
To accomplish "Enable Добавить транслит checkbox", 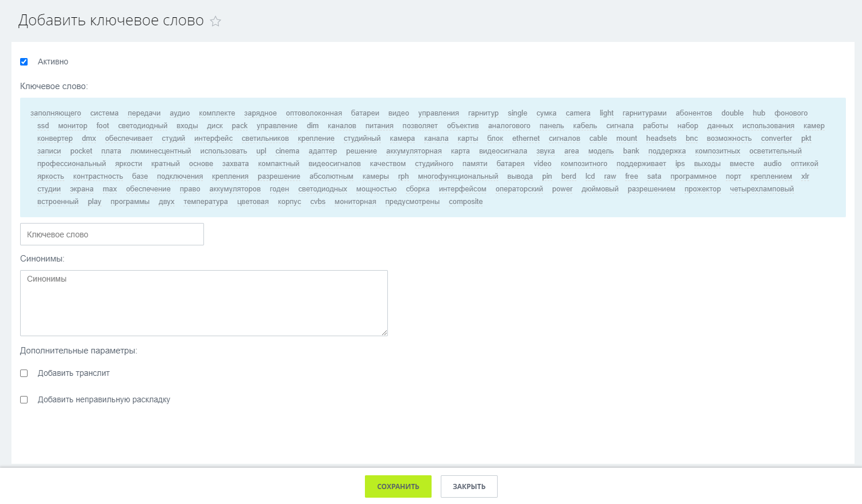I will (24, 373).
